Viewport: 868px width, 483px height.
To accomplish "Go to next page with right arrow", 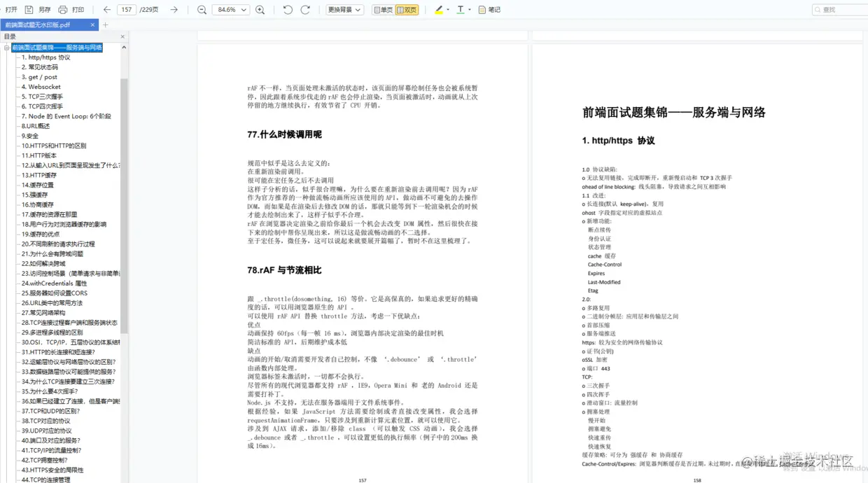I will point(174,10).
